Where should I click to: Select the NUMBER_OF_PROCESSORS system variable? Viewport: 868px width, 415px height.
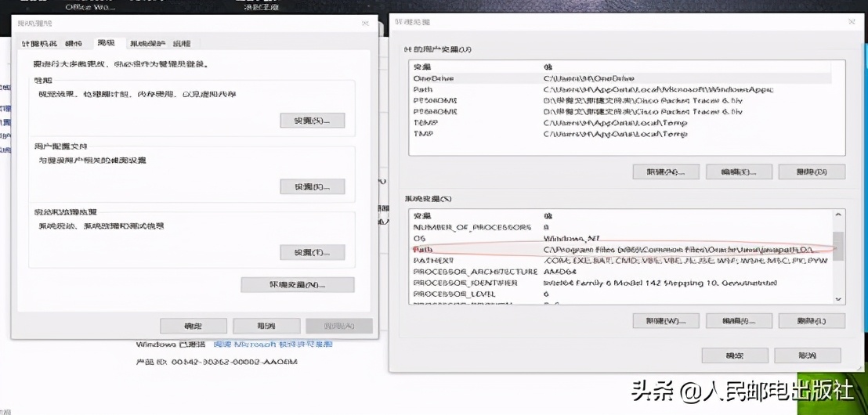point(620,227)
